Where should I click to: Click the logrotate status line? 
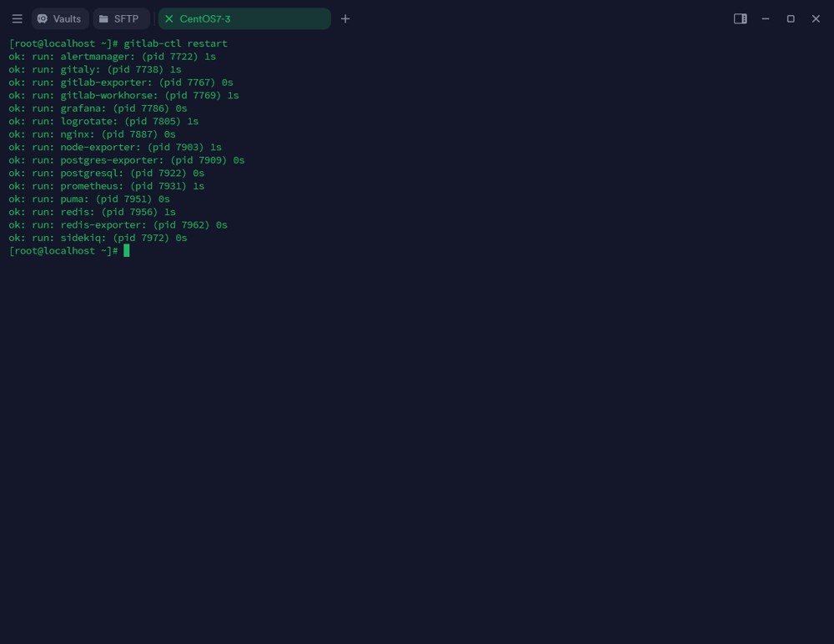103,121
